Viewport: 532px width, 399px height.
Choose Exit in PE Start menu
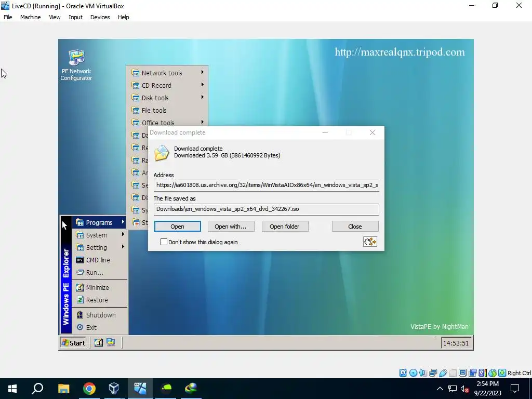point(100,327)
